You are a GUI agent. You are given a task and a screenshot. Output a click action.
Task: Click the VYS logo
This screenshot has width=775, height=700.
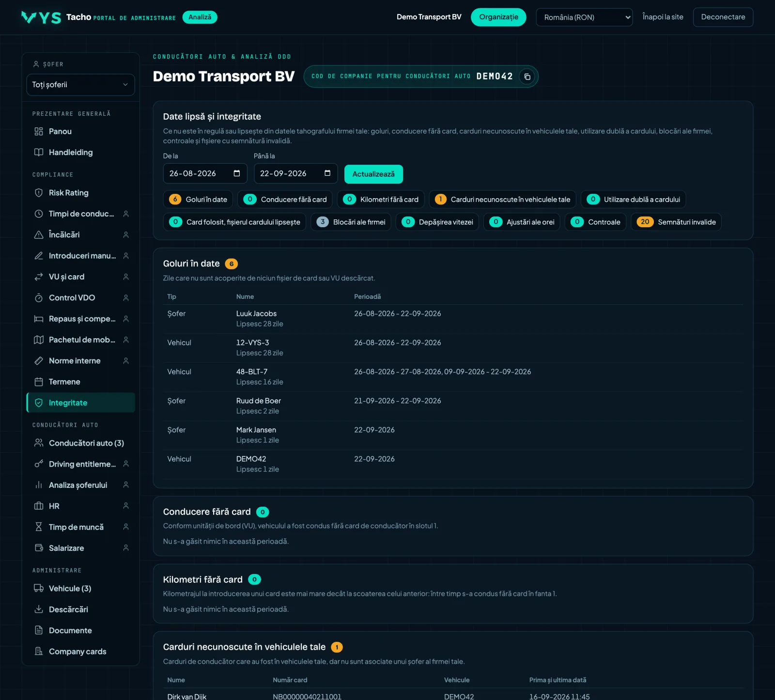pyautogui.click(x=41, y=17)
